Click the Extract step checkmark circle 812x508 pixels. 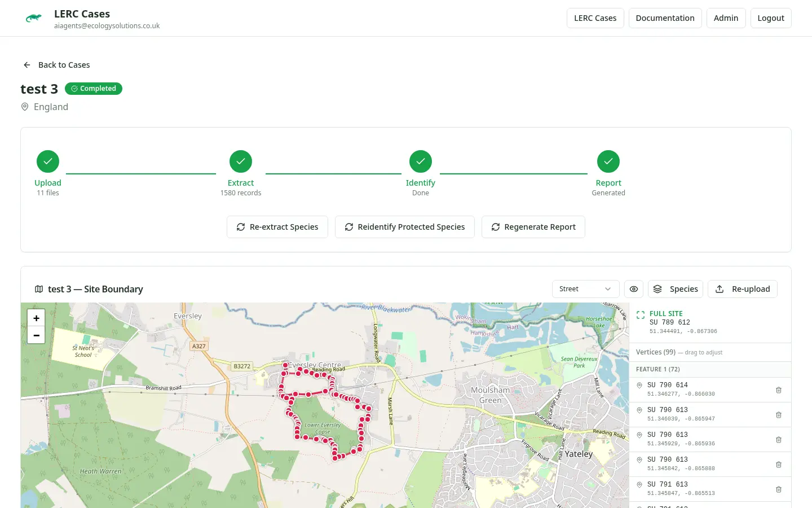[241, 161]
